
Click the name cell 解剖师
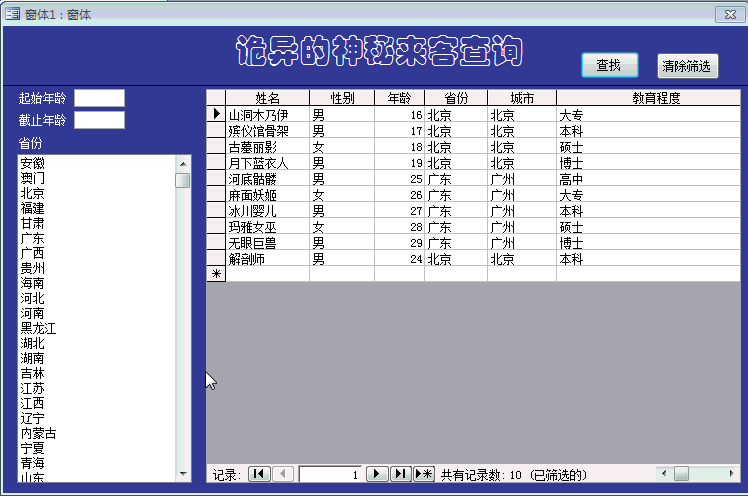tap(268, 258)
